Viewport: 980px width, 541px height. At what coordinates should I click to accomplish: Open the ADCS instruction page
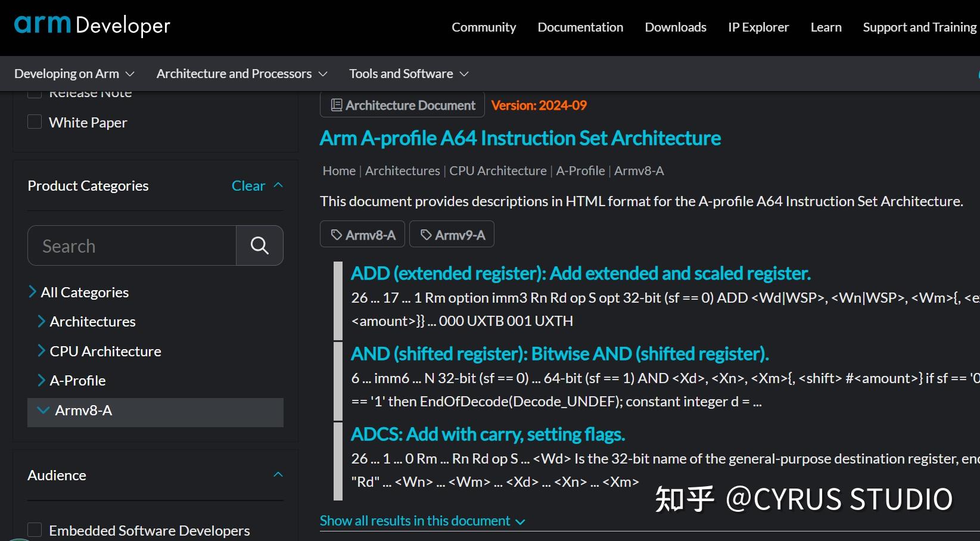point(487,434)
